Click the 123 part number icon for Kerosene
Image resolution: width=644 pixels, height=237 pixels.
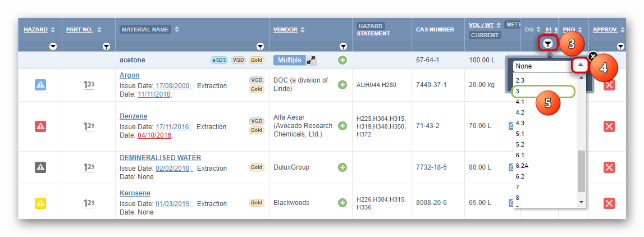[89, 203]
